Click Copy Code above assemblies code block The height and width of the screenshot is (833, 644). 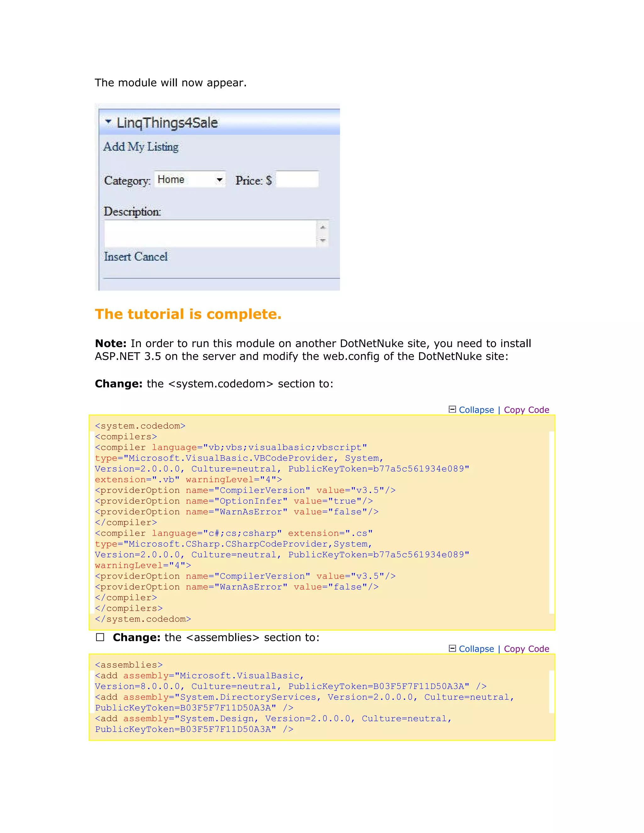coord(526,649)
